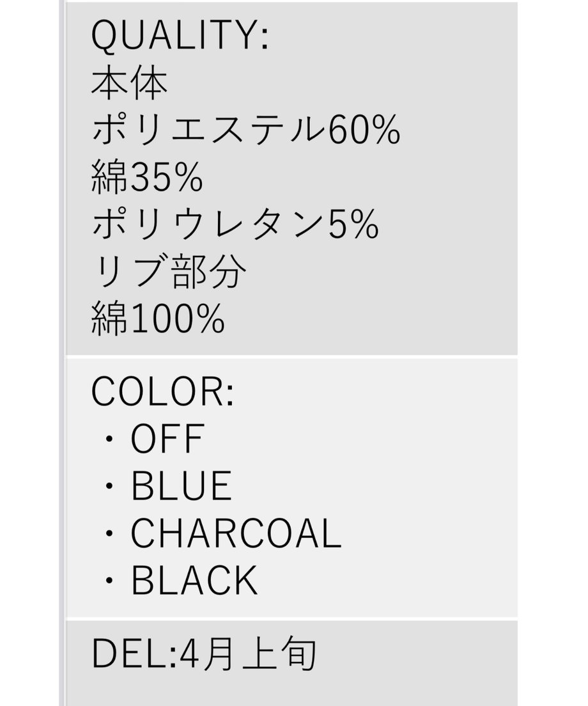This screenshot has width=588, height=706.
Task: Click the DEL:4月上旬 delivery text
Action: pyautogui.click(x=204, y=654)
